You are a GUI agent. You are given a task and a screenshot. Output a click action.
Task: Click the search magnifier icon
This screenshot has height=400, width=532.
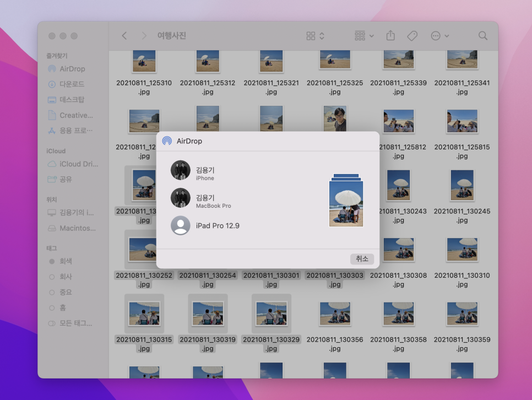(x=483, y=36)
